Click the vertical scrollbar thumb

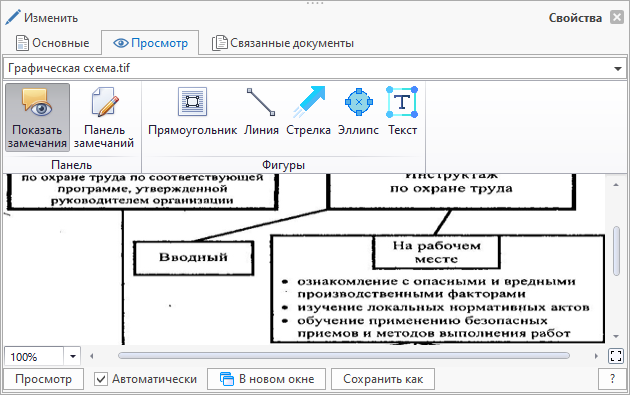(x=616, y=251)
